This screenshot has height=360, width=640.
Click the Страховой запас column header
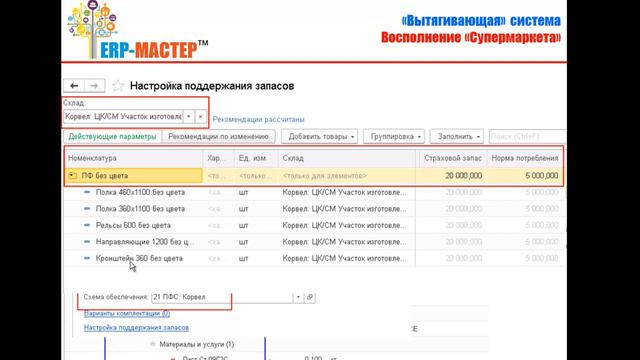(x=453, y=158)
